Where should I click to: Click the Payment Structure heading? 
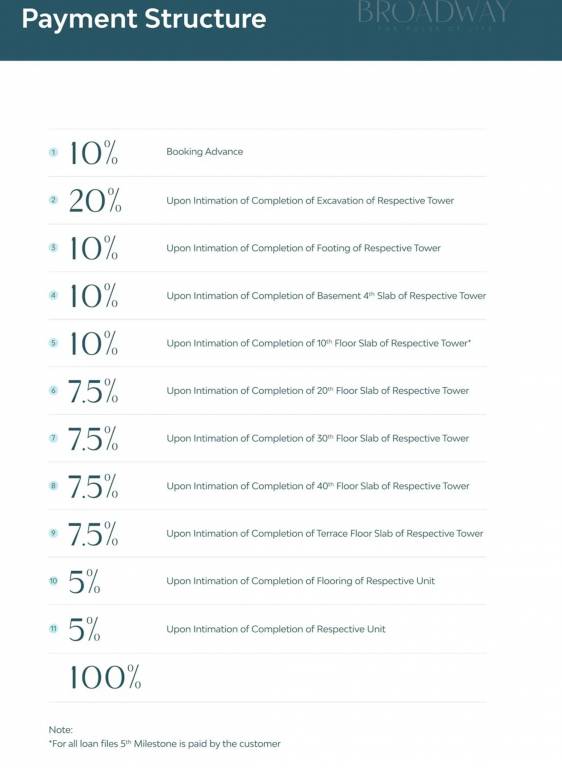(144, 19)
